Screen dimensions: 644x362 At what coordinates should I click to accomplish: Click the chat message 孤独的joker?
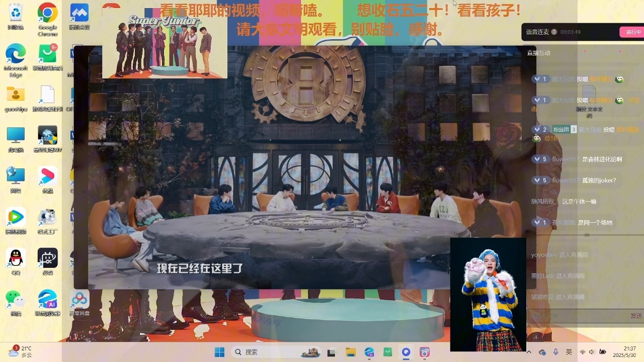[599, 180]
